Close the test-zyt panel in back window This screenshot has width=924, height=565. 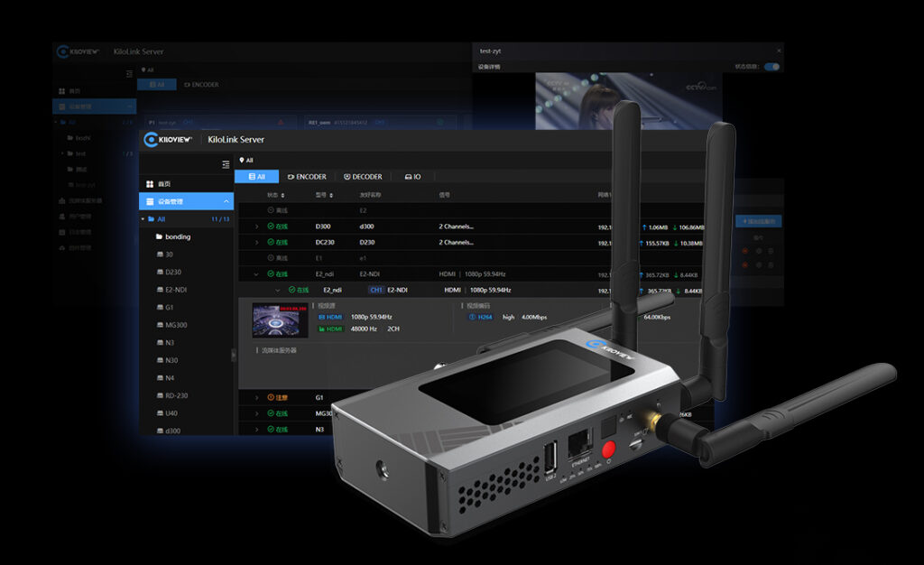click(x=779, y=51)
